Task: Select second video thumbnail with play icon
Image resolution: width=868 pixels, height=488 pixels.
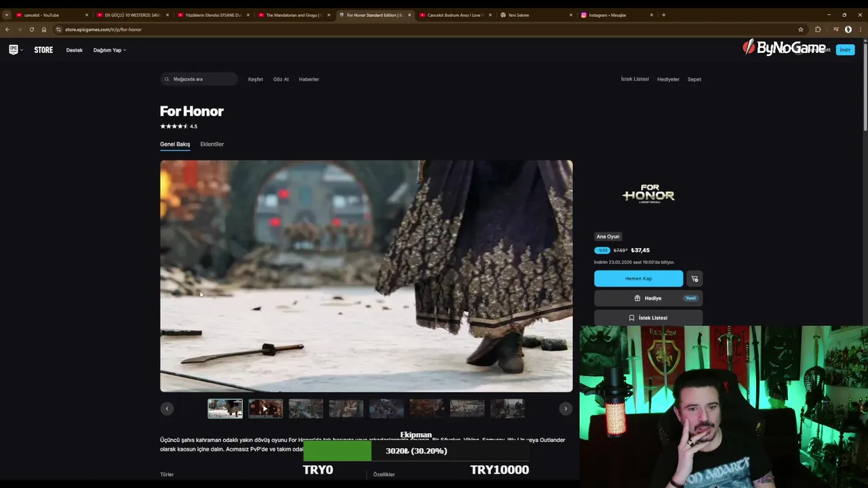Action: pos(265,408)
